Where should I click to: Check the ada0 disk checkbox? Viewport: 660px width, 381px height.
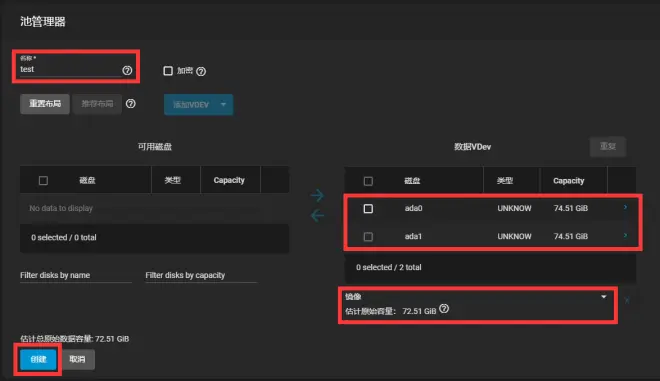368,208
